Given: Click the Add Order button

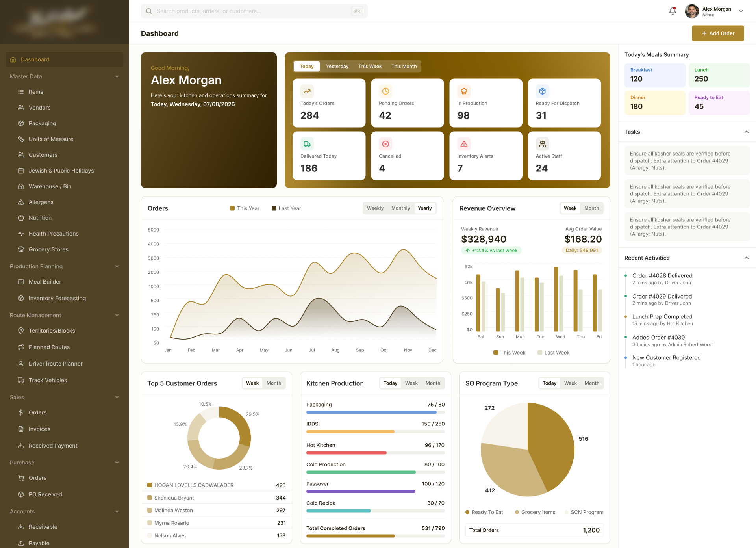Looking at the screenshot, I should click(718, 33).
